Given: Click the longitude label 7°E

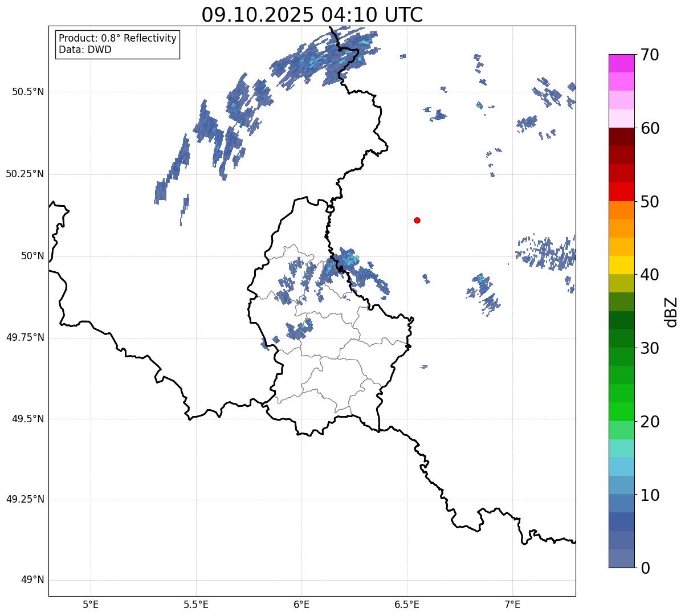Looking at the screenshot, I should tap(512, 604).
